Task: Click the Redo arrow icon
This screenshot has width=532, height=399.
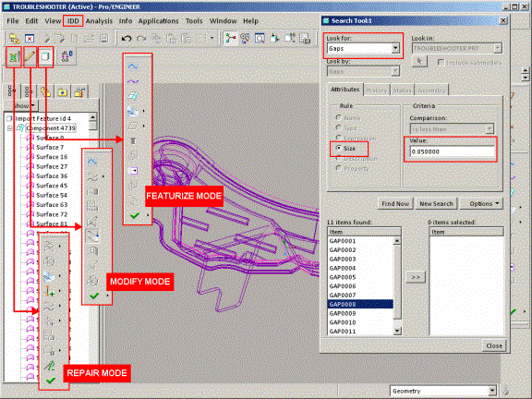Action: (141, 39)
